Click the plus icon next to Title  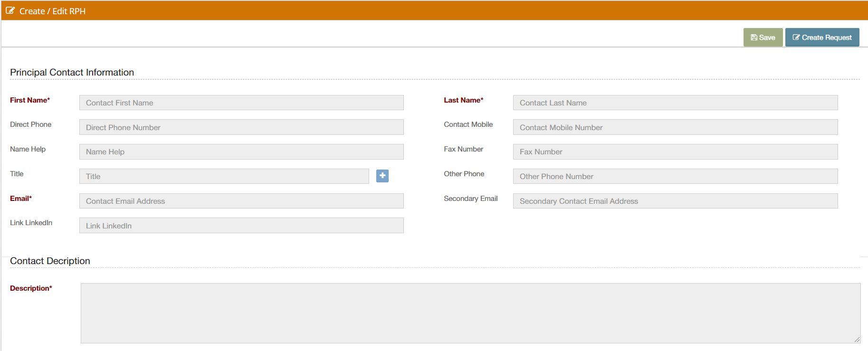382,176
